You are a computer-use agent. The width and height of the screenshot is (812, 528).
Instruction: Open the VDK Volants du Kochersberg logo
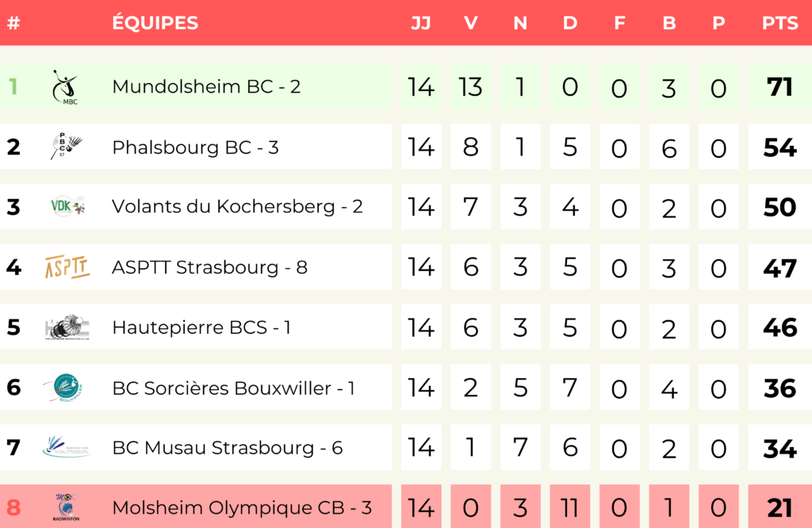coord(67,207)
